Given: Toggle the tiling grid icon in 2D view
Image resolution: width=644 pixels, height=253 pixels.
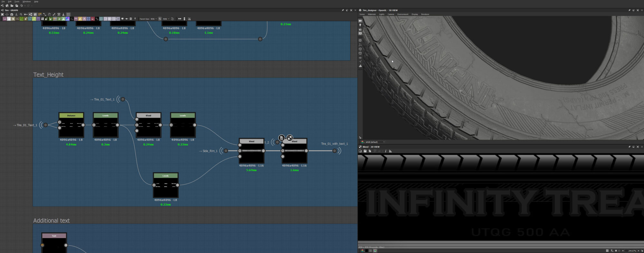Looking at the screenshot, I should [607, 250].
